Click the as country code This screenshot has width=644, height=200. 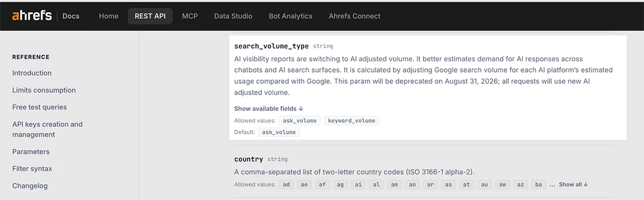[x=449, y=184]
